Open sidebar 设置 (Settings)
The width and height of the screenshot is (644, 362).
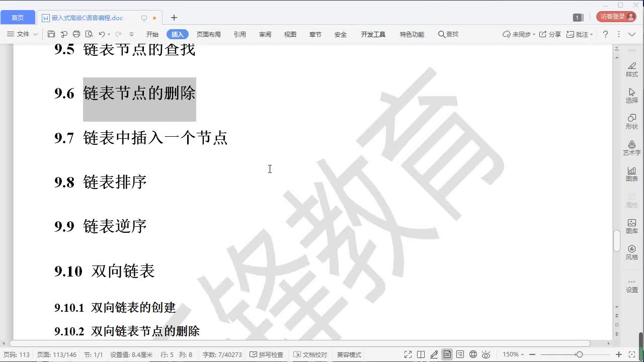(x=632, y=287)
